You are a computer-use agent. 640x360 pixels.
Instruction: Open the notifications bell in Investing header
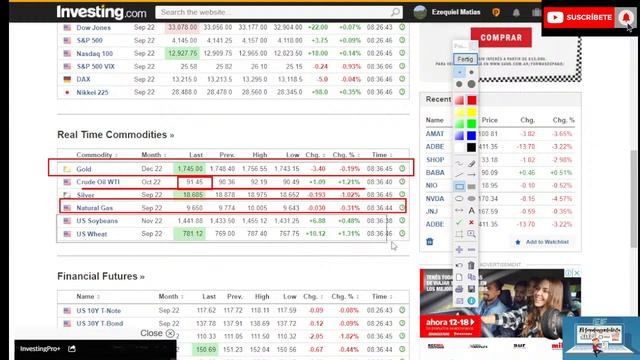pyautogui.click(x=516, y=13)
